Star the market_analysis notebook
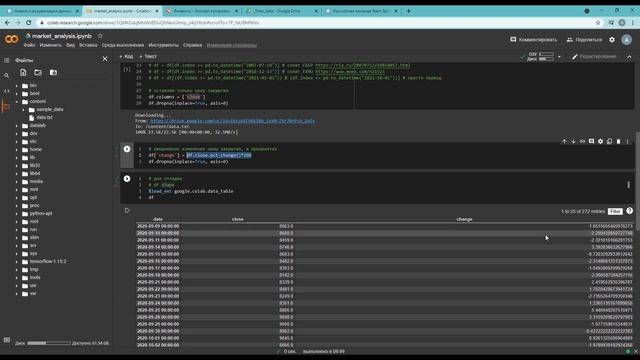Image resolution: width=640 pixels, height=360 pixels. coord(100,36)
